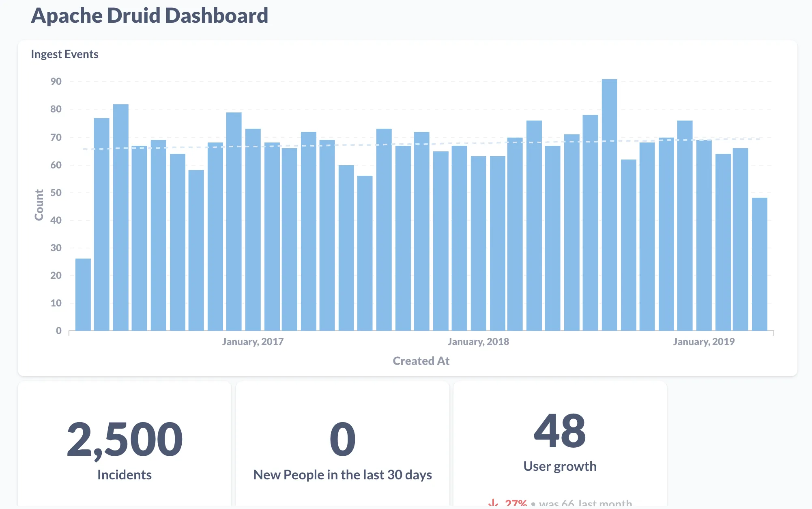Image resolution: width=812 pixels, height=509 pixels.
Task: Click the Incidents card label
Action: pyautogui.click(x=125, y=475)
